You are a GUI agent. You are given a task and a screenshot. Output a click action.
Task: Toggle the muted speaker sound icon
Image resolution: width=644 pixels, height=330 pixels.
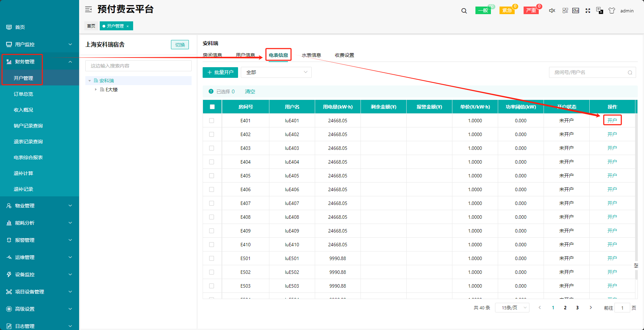(x=552, y=11)
